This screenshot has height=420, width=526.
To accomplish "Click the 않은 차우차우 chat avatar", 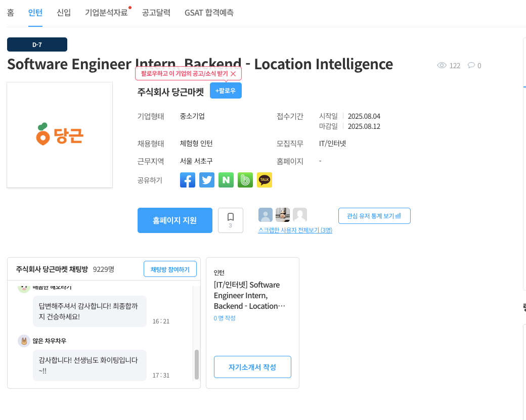I will tap(24, 341).
